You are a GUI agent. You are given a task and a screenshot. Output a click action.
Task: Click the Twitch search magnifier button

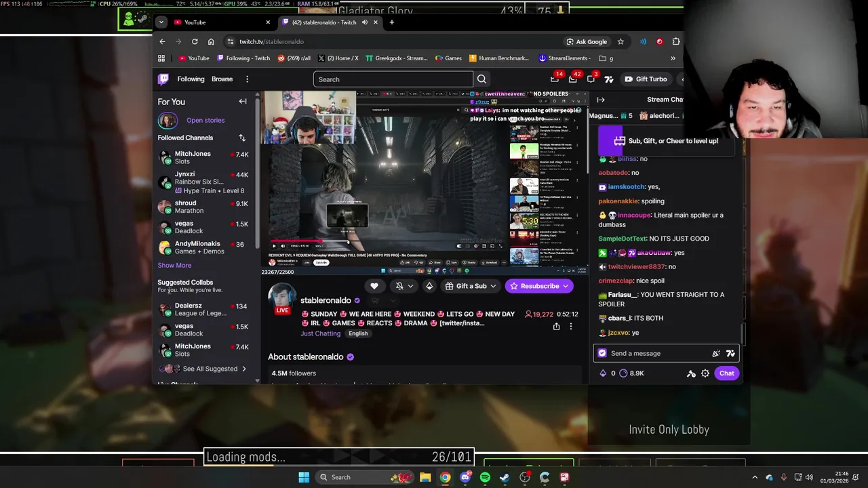(481, 79)
